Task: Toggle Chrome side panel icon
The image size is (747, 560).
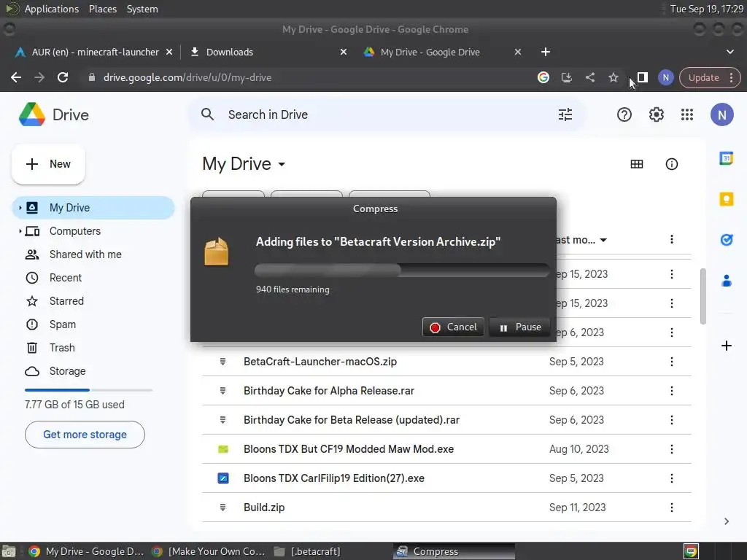Action: 642,77
